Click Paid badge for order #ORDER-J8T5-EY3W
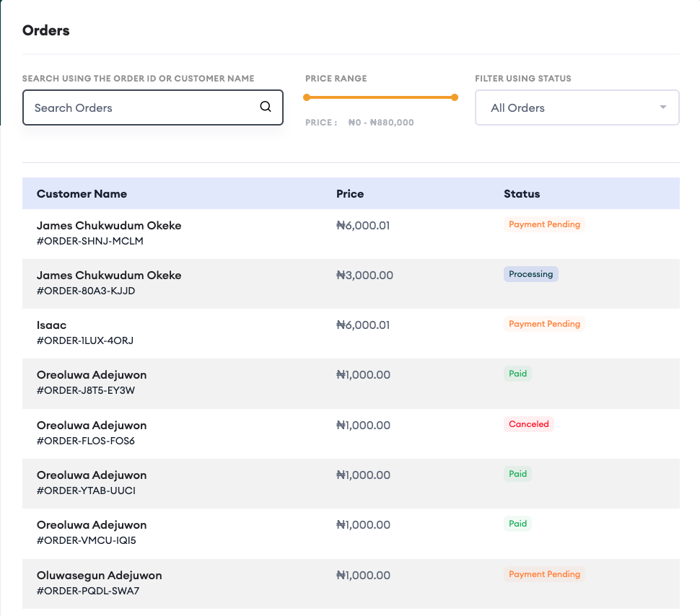The height and width of the screenshot is (616, 700). 517,374
